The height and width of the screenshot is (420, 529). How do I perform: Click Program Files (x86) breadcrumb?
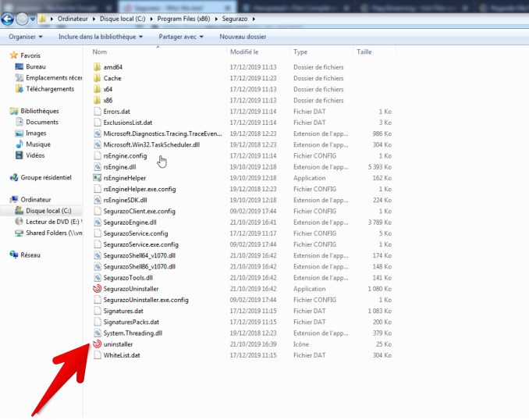coord(183,19)
